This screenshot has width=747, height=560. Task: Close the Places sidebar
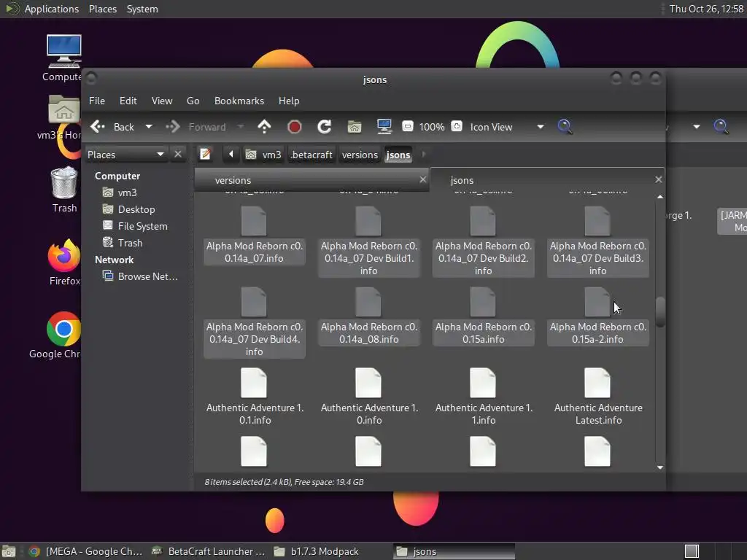tap(178, 155)
